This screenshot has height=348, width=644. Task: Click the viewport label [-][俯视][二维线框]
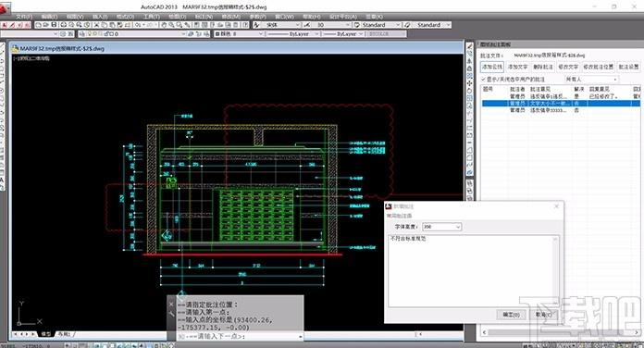pyautogui.click(x=31, y=58)
